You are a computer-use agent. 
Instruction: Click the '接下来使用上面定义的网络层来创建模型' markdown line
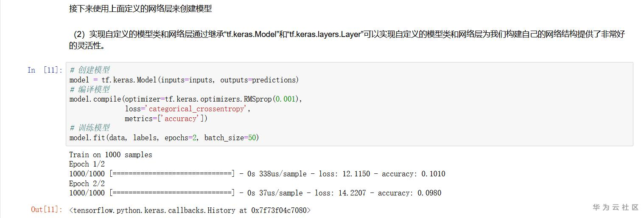(x=140, y=8)
